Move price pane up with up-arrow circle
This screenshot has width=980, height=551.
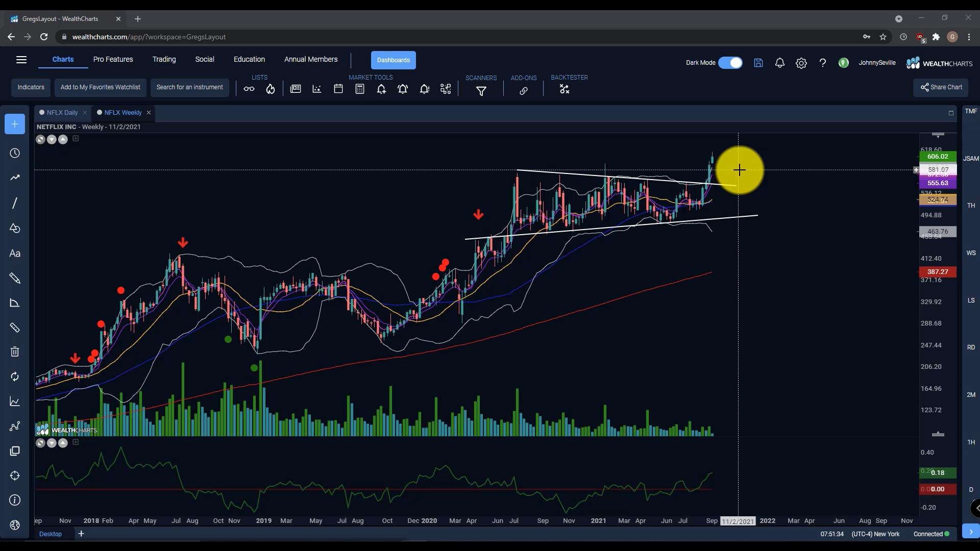point(63,139)
